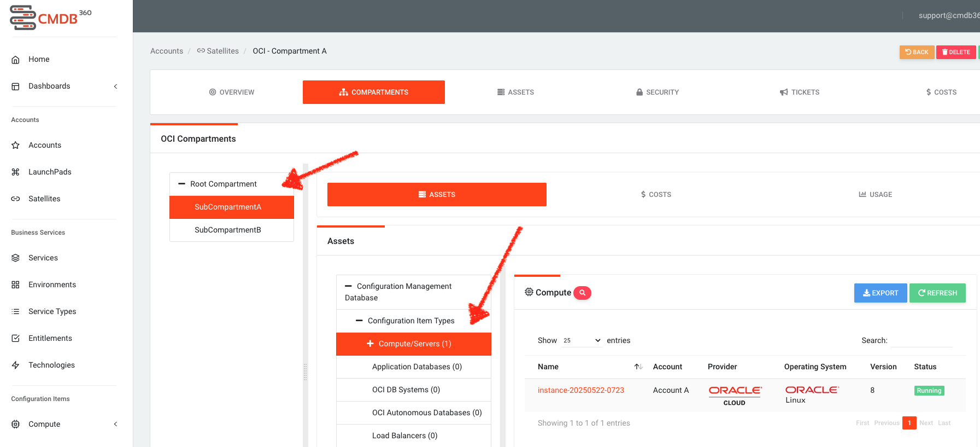Click the Services layers icon
Viewport: 980px width, 447px height.
point(16,258)
